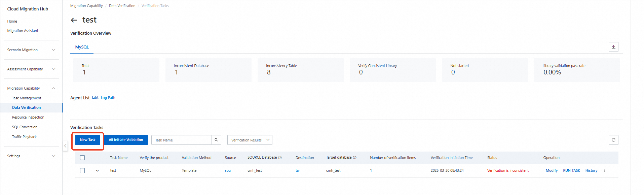This screenshot has width=644, height=195.
Task: Click verification items count 1 link
Action: point(371,170)
